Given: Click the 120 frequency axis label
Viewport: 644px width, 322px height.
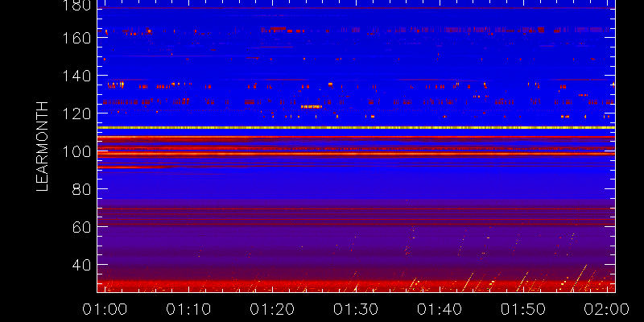Looking at the screenshot, I should tap(77, 114).
